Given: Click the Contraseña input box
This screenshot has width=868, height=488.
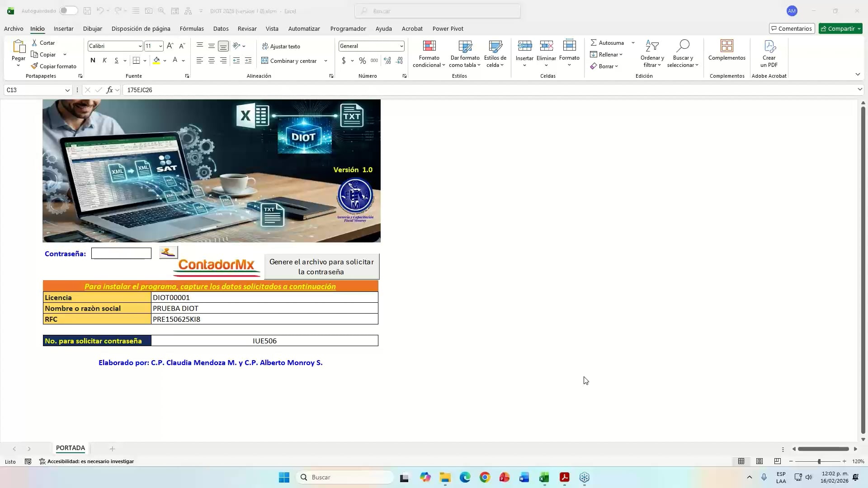Looking at the screenshot, I should pos(121,253).
